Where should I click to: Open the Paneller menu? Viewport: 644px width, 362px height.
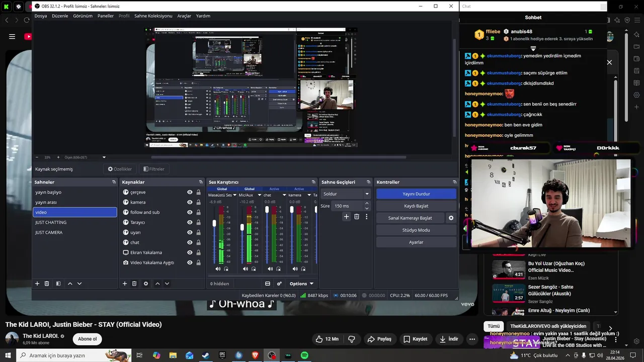tap(106, 16)
